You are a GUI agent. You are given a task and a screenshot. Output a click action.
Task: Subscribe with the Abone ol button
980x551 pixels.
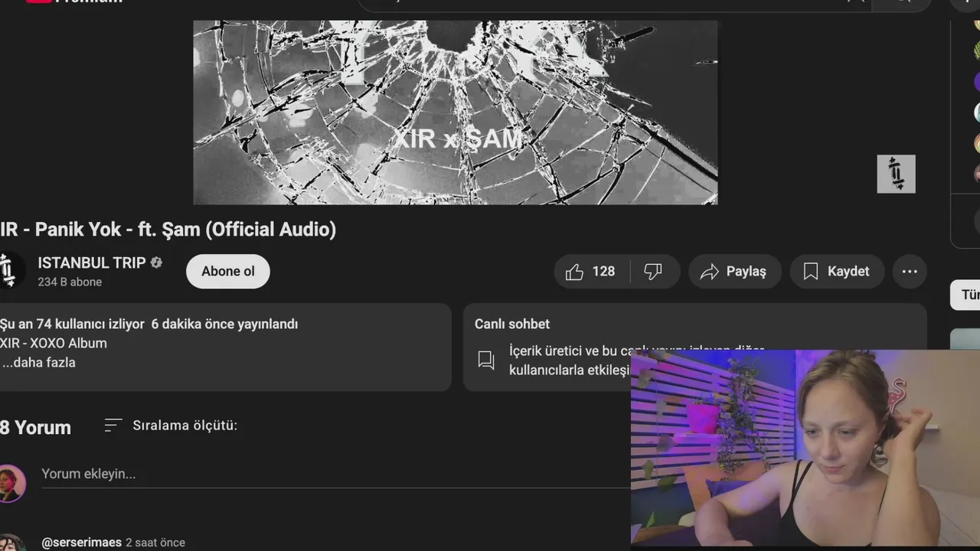pyautogui.click(x=228, y=272)
